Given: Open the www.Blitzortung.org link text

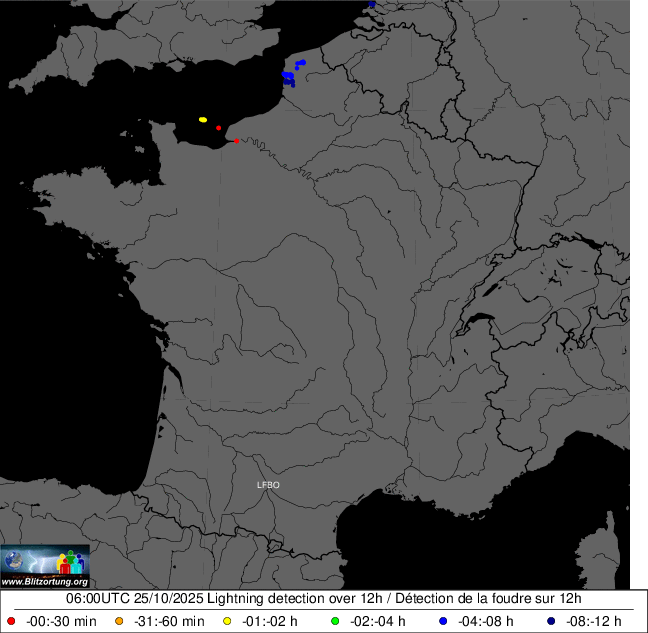Looking at the screenshot, I should (x=45, y=581).
